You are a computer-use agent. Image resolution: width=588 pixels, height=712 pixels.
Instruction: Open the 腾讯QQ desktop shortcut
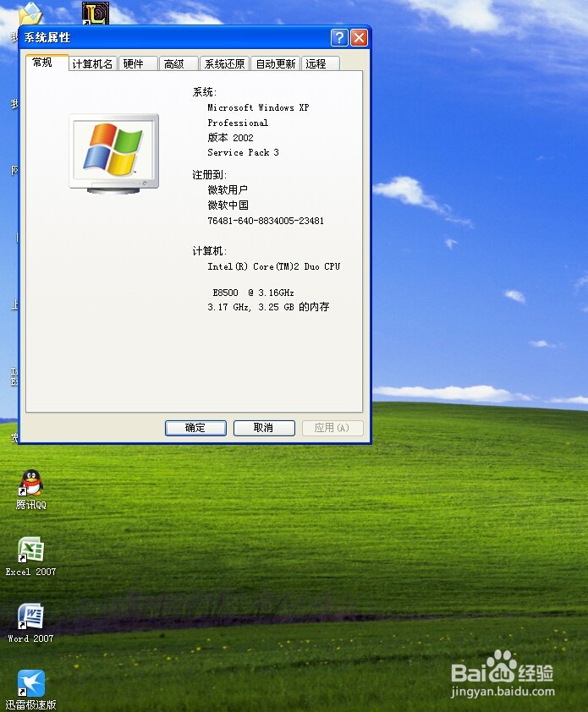tap(31, 488)
